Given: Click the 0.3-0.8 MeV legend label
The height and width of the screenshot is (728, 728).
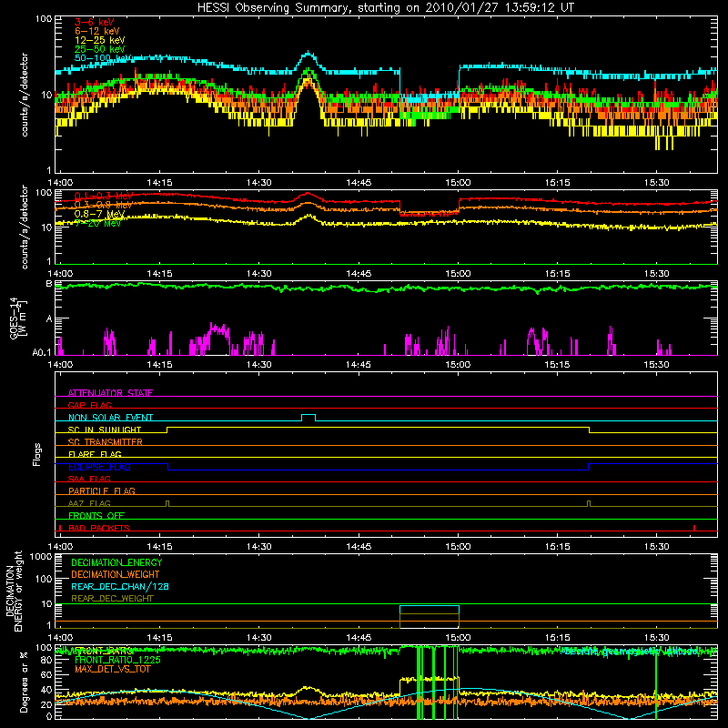Looking at the screenshot, I should click(104, 205).
